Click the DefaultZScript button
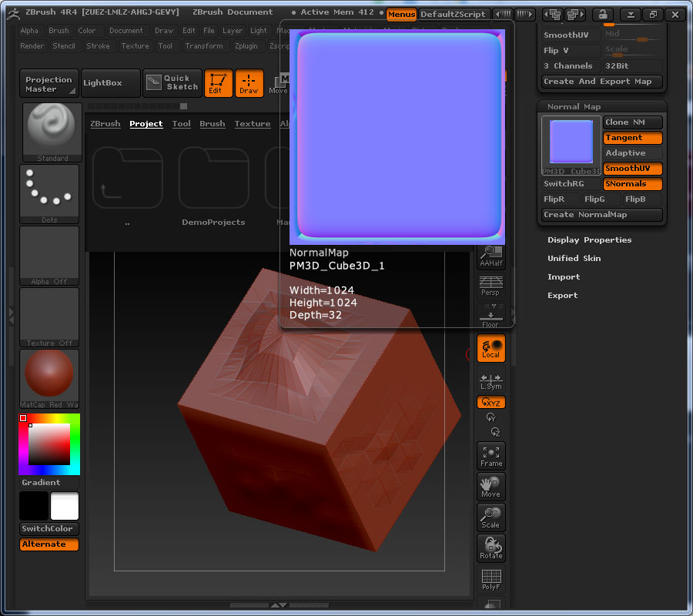The height and width of the screenshot is (616, 693). 453,14
